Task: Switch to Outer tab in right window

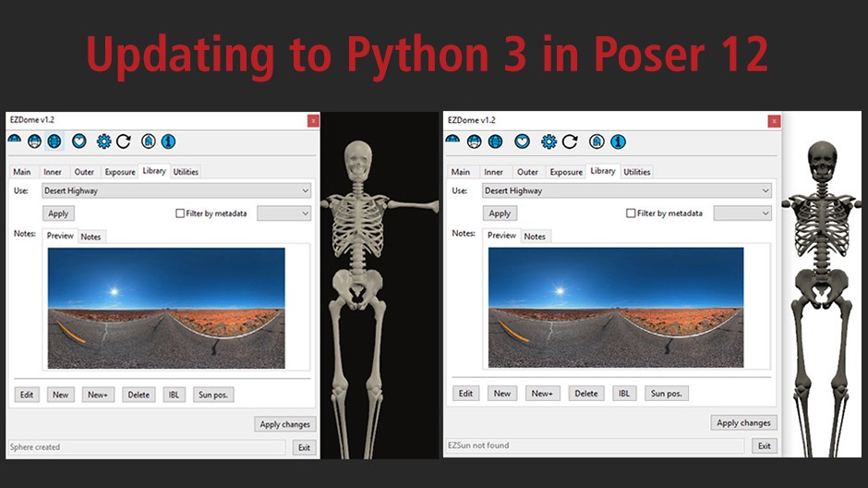Action: (x=527, y=172)
